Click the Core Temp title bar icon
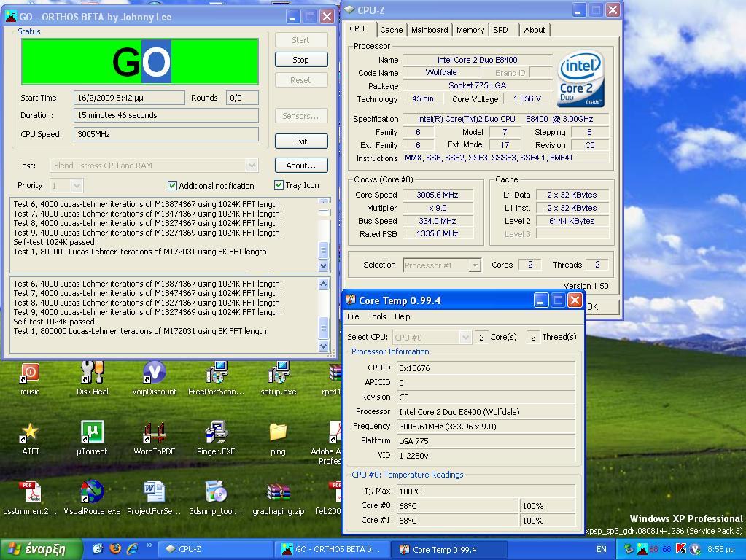746x560 pixels. [351, 300]
